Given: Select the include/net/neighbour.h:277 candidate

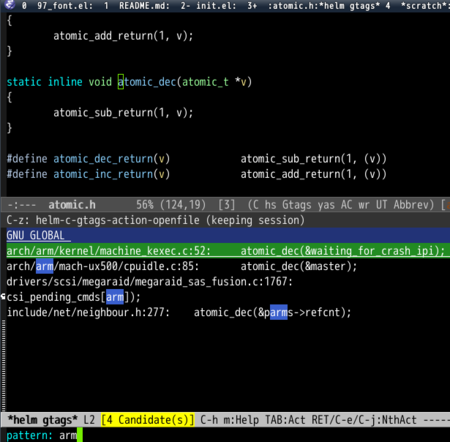Looking at the screenshot, I should (179, 312).
